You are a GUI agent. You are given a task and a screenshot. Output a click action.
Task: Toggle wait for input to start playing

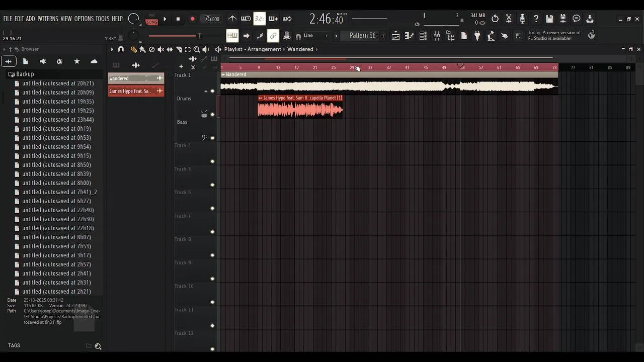click(x=246, y=19)
